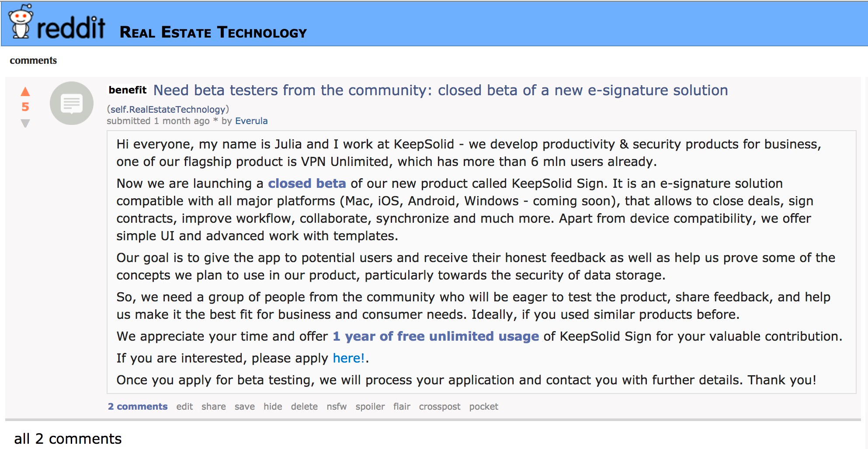Open the 2 comments link
Image resolution: width=868 pixels, height=449 pixels.
pyautogui.click(x=138, y=406)
